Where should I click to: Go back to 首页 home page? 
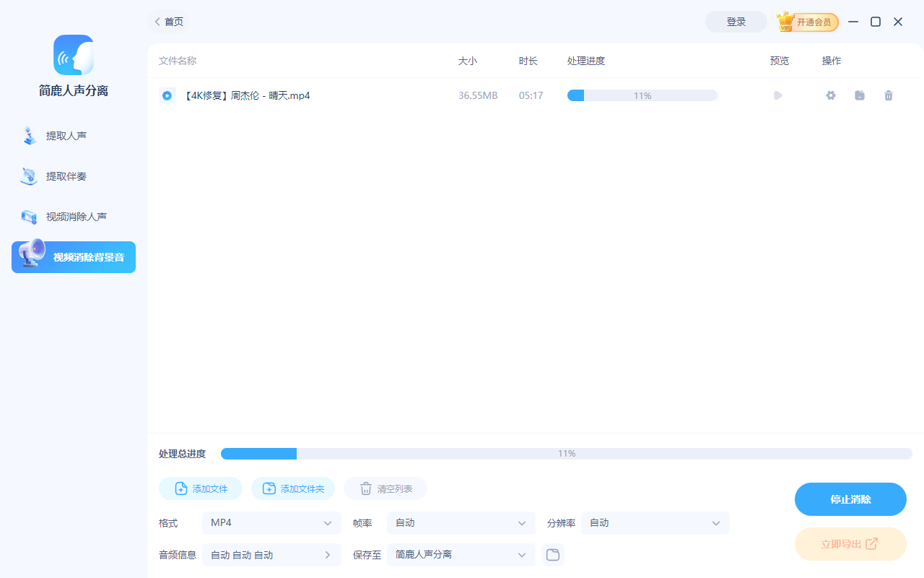168,22
